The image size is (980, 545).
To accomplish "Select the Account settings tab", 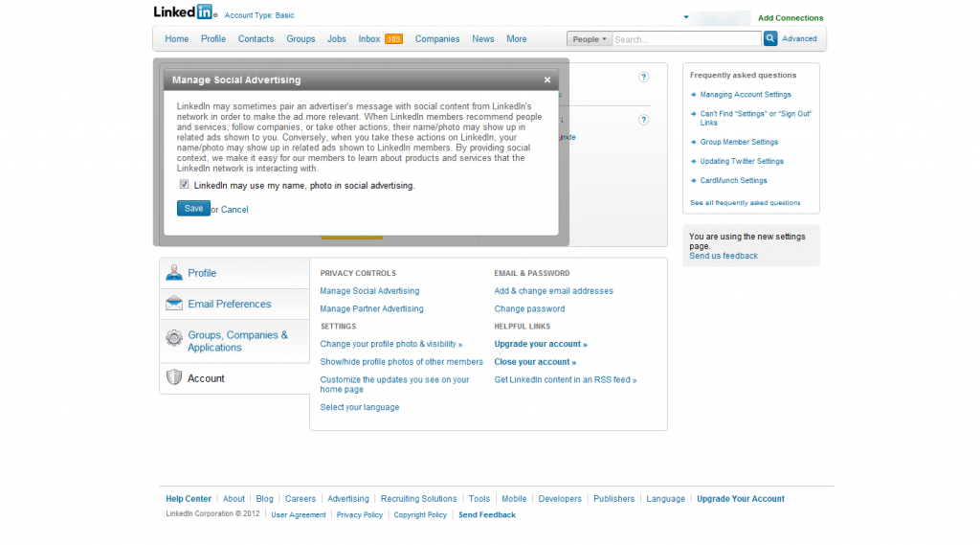I will 234,378.
